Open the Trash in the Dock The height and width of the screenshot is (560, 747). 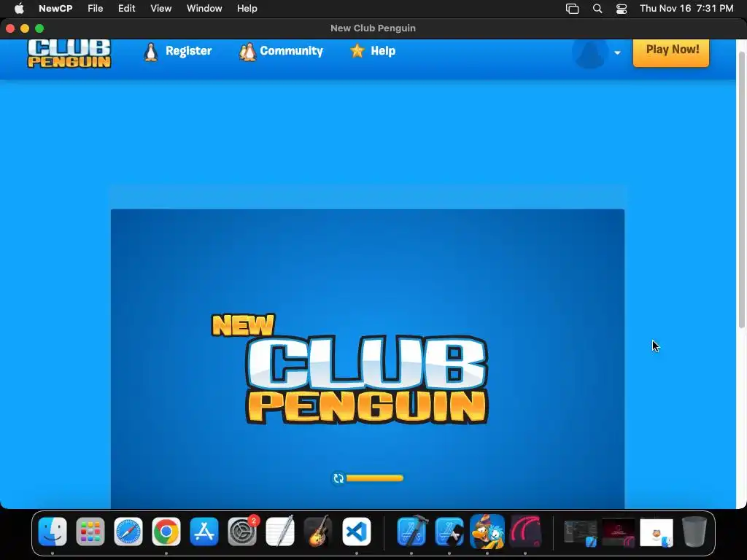pyautogui.click(x=694, y=532)
